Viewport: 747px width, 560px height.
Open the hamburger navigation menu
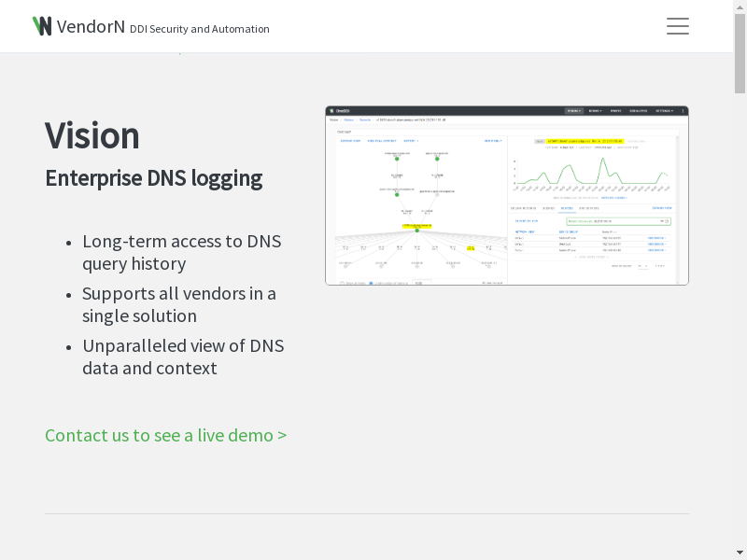click(x=677, y=26)
